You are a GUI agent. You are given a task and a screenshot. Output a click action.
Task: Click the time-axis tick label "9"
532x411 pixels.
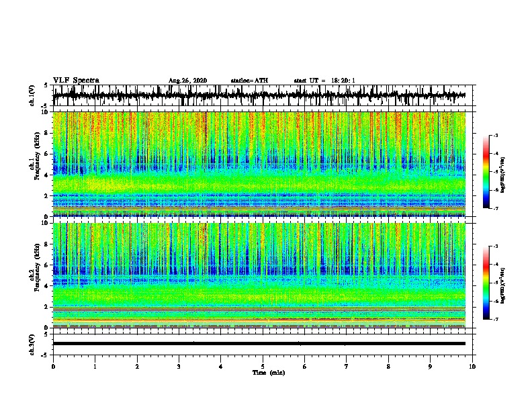[430, 367]
